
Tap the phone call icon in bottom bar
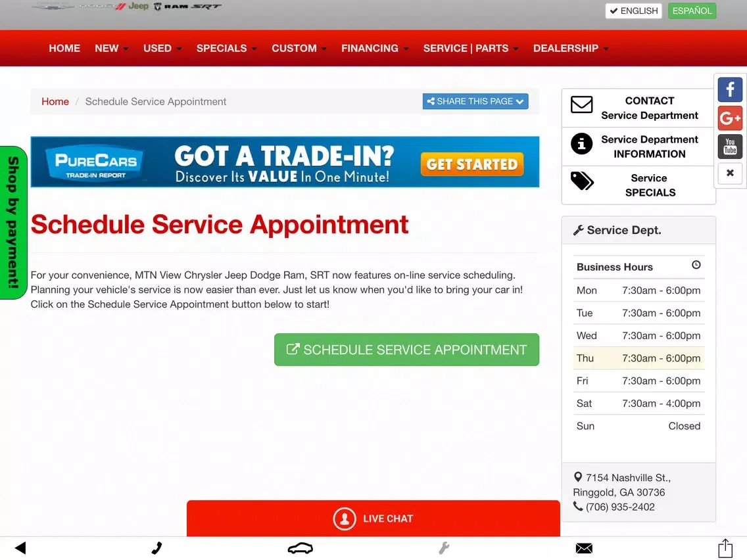tap(157, 548)
